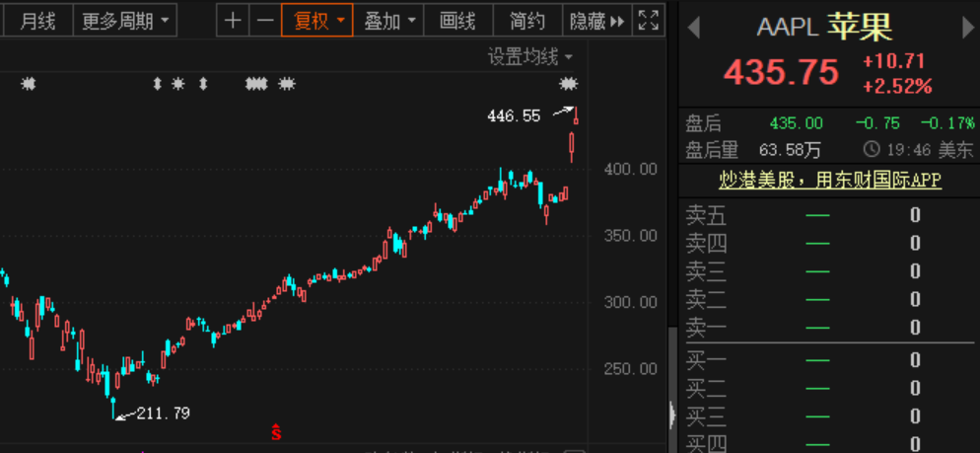The height and width of the screenshot is (453, 980).
Task: Collapse the quote panel using the side handle
Action: (x=672, y=414)
